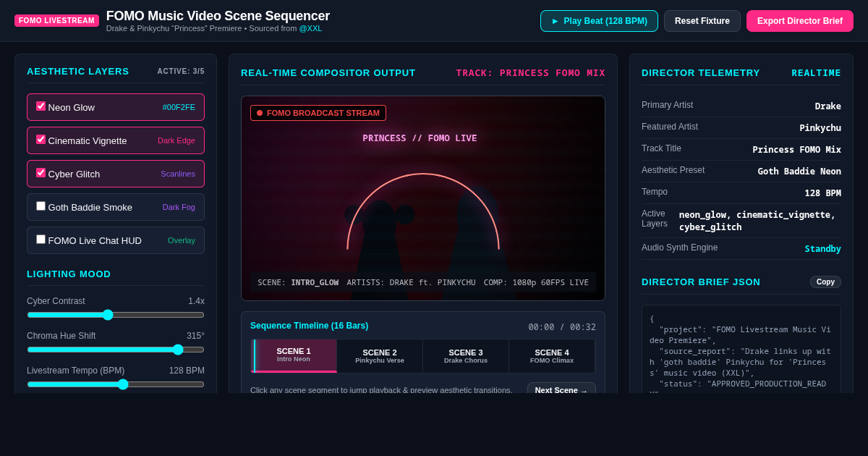Click the Next Scene arrow button
The height and width of the screenshot is (456, 868).
click(561, 389)
